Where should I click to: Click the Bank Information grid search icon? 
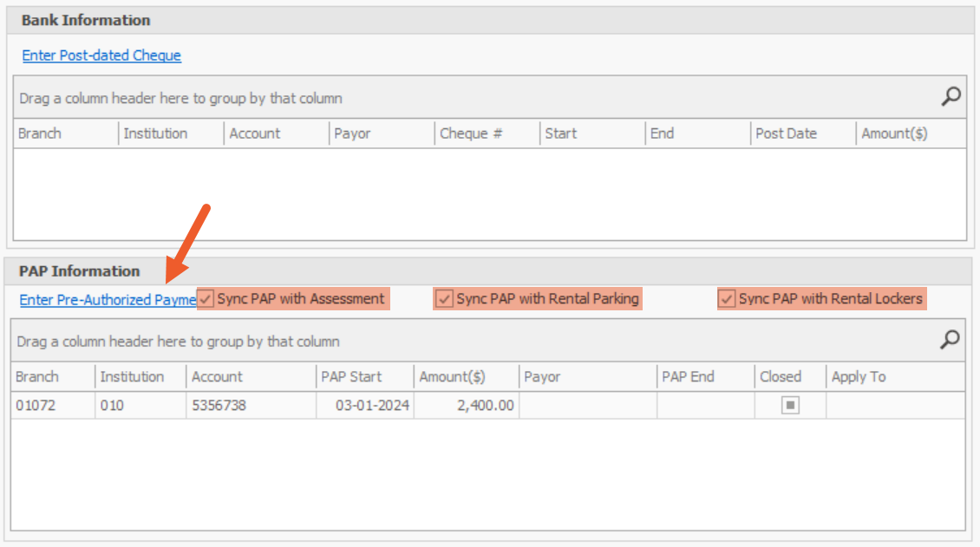[x=951, y=97]
